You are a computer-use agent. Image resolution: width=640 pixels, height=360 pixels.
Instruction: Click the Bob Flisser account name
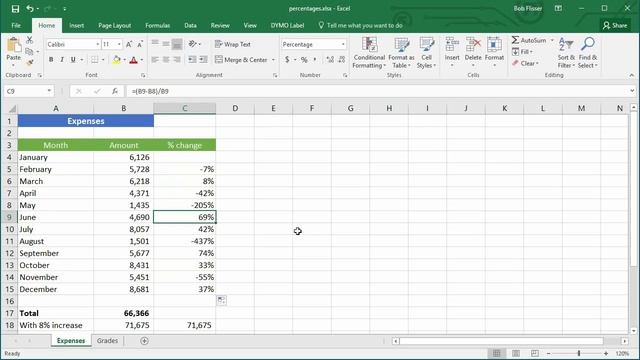528,9
